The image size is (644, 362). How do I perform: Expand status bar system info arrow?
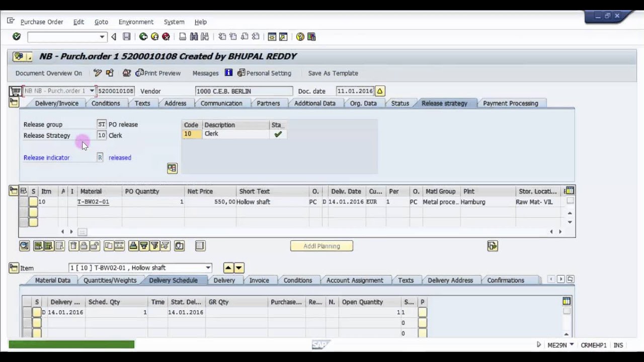539,345
